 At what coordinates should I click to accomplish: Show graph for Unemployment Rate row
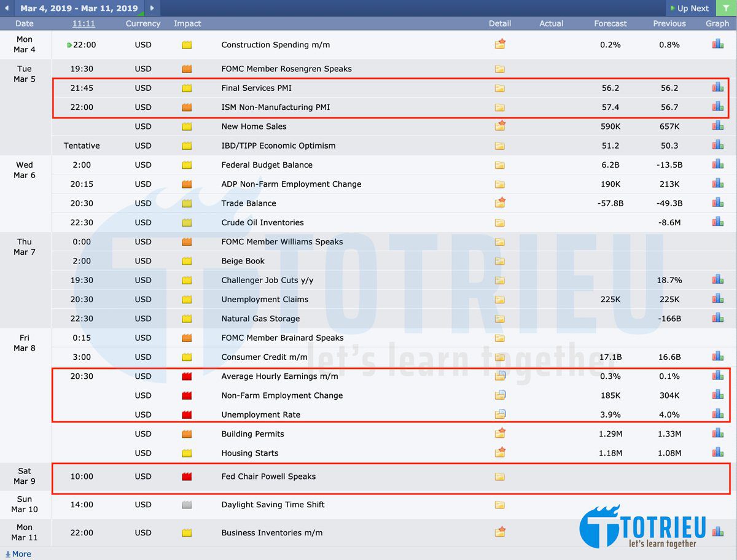(717, 414)
